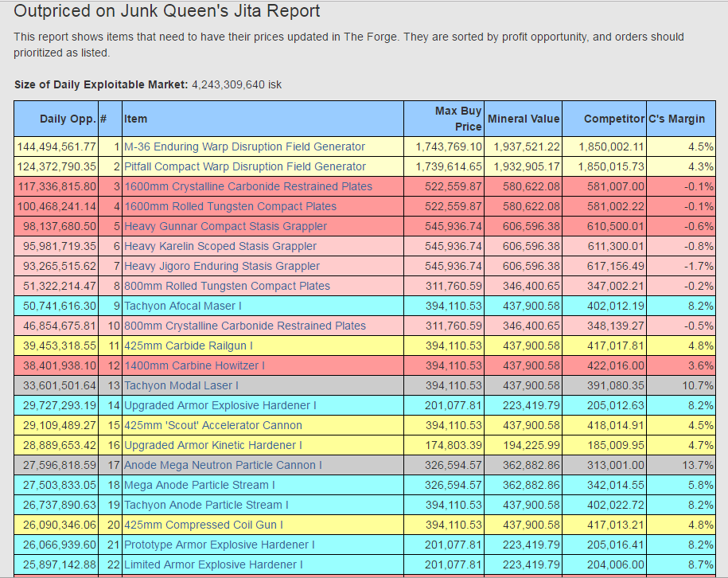
Task: Select Anode Mega Neutron Particle Cannon I link
Action: 223,466
